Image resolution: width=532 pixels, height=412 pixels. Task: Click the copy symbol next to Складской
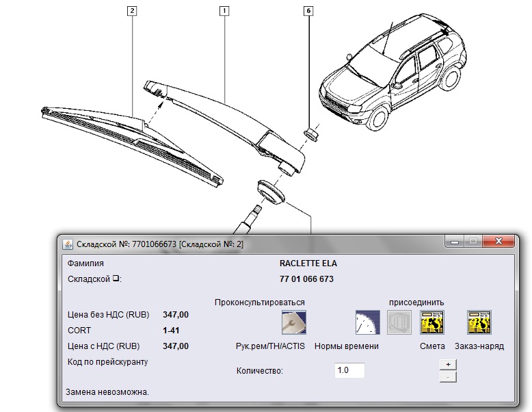pos(116,279)
